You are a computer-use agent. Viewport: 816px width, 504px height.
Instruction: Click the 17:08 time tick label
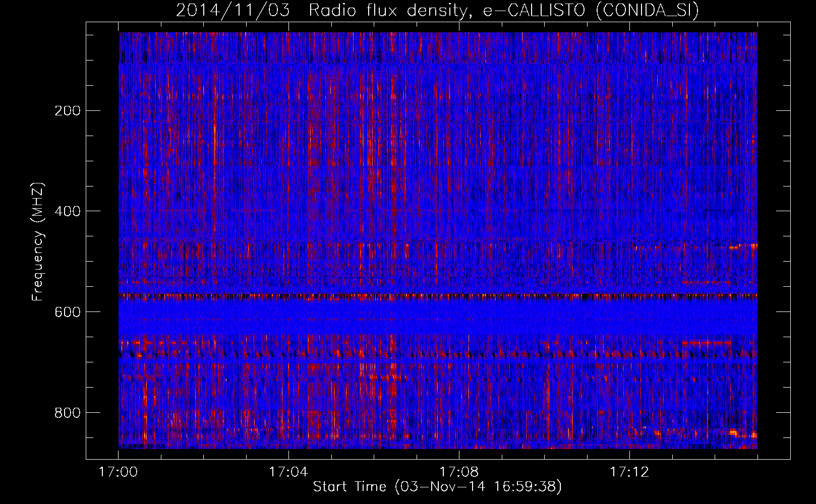click(x=459, y=472)
